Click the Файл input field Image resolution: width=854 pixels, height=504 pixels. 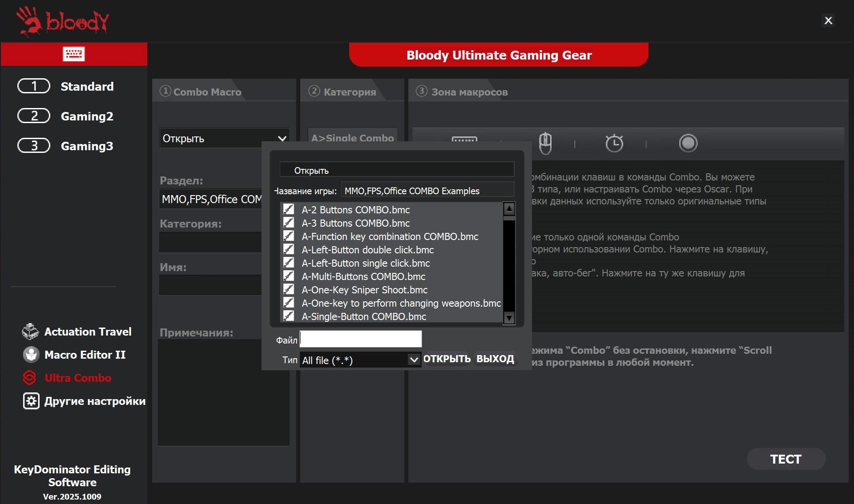coord(361,339)
